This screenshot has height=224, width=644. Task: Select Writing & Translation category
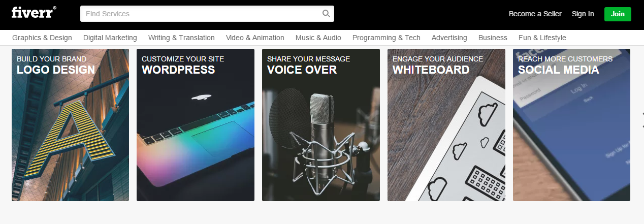[x=181, y=38]
